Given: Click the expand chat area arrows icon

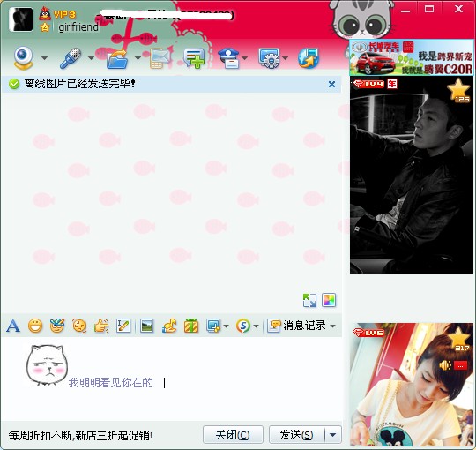Looking at the screenshot, I should click(309, 301).
